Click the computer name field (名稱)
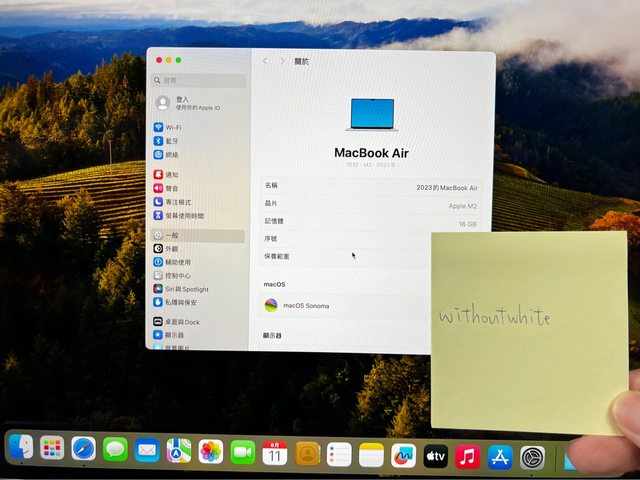 pos(372,187)
